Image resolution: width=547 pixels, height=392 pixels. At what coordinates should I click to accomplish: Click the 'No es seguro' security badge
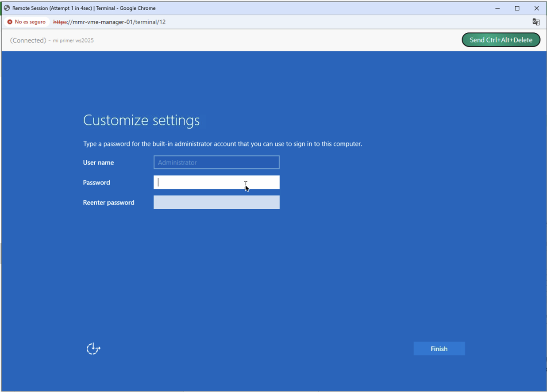[x=26, y=21]
